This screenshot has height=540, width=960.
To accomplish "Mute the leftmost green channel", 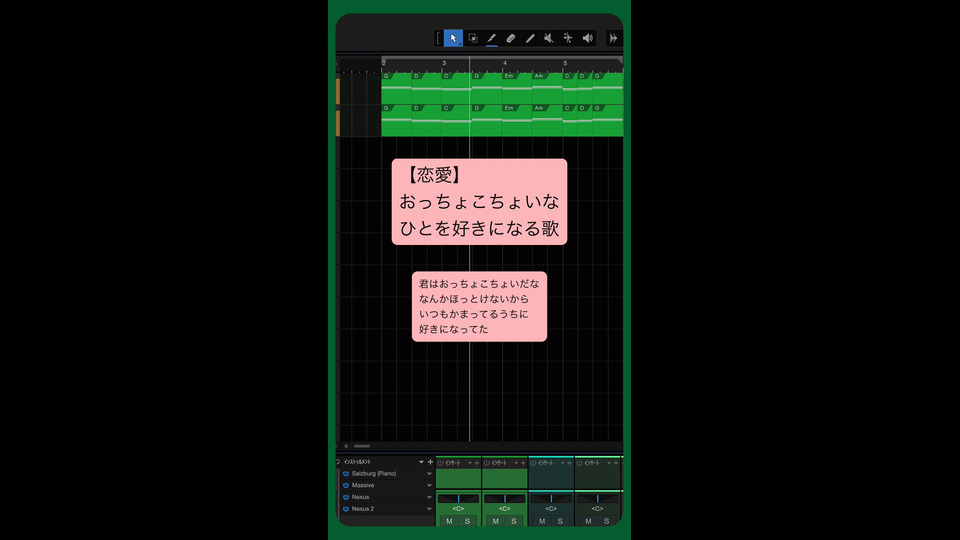I will click(x=449, y=521).
